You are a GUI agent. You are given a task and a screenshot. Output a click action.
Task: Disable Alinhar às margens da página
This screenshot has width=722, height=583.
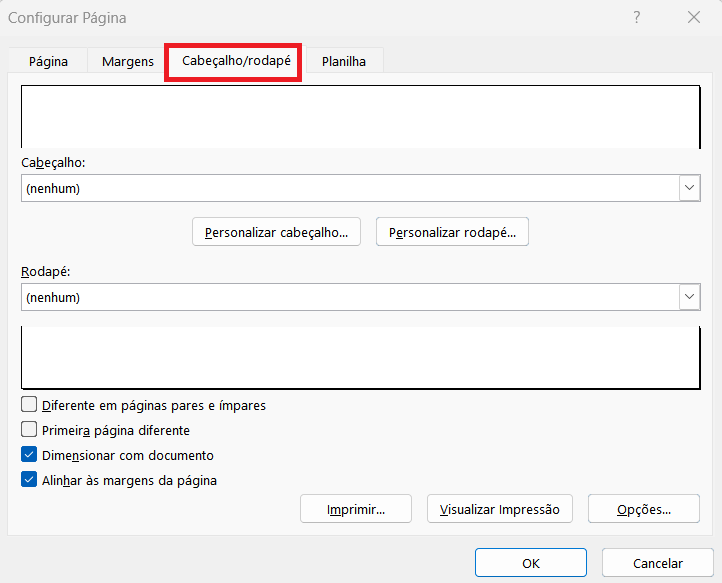(30, 480)
